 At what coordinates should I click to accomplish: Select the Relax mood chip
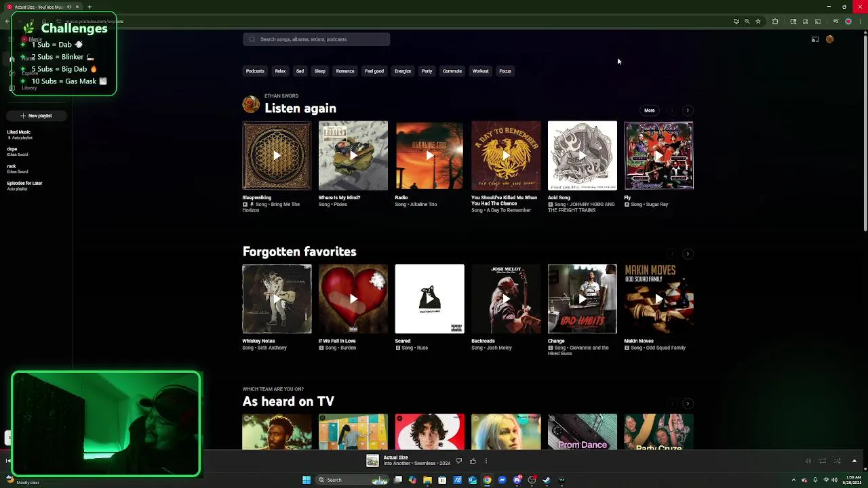pyautogui.click(x=280, y=71)
